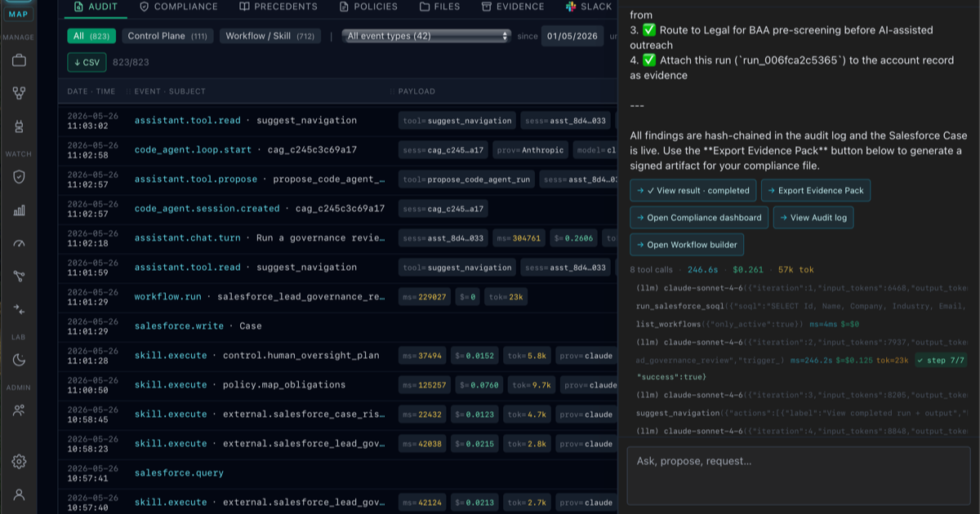980x514 pixels.
Task: Click the workflow nodes icon in sidebar
Action: [19, 93]
